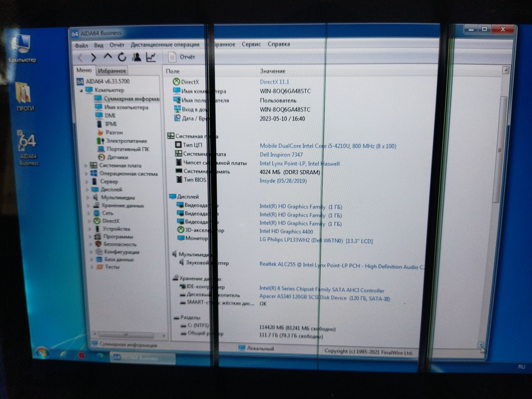Screen dimensions: 532x399
Task: Open the Insyde (05/28/2019) BIOS link
Action: click(x=283, y=181)
